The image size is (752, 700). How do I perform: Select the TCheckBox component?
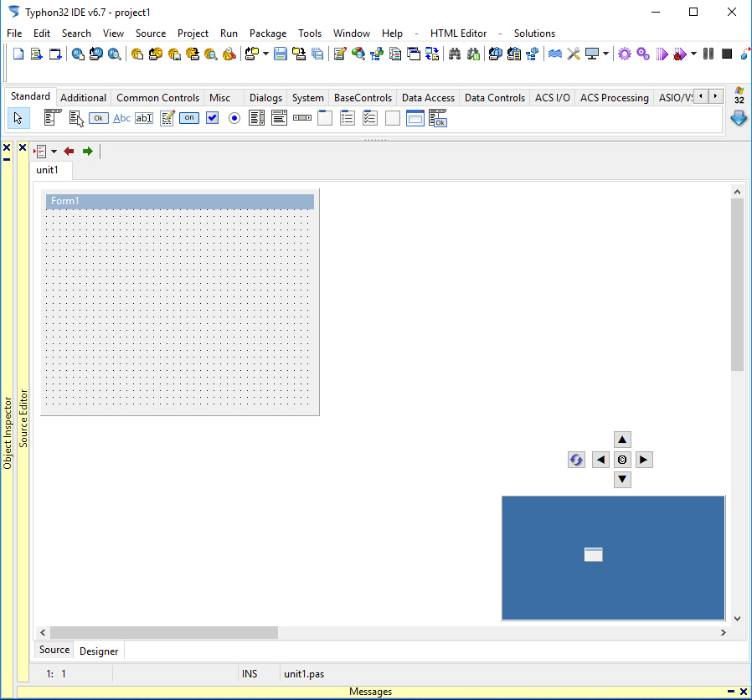point(212,118)
